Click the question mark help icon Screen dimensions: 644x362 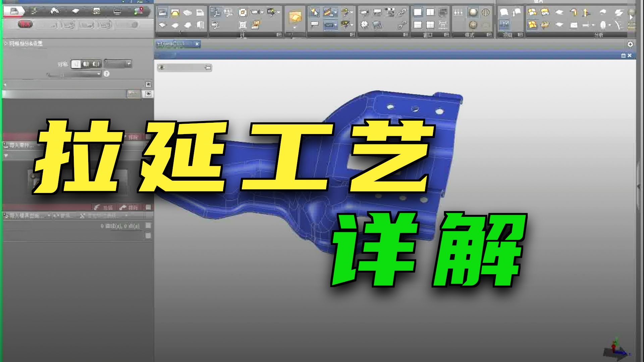click(106, 74)
